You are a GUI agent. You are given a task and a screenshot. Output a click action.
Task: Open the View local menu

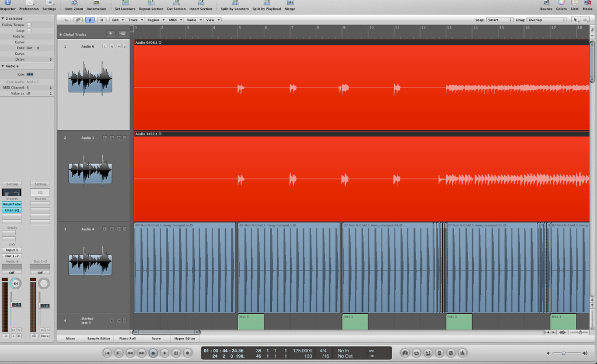212,20
